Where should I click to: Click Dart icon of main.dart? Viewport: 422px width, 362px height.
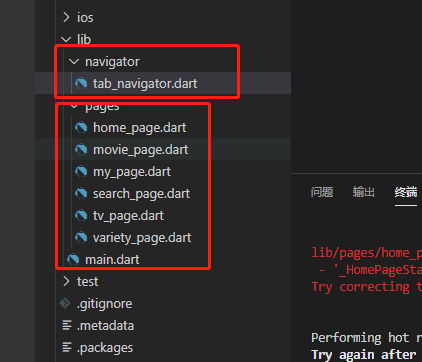73,259
